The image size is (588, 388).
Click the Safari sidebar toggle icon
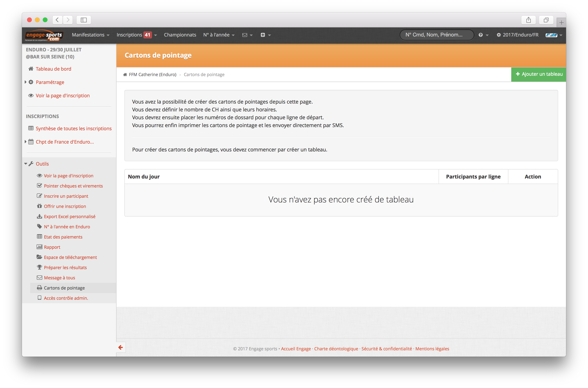point(84,20)
